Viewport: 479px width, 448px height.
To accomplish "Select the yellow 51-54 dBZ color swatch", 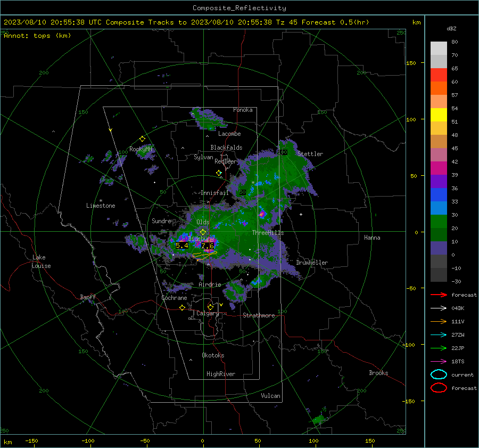I will click(x=439, y=115).
